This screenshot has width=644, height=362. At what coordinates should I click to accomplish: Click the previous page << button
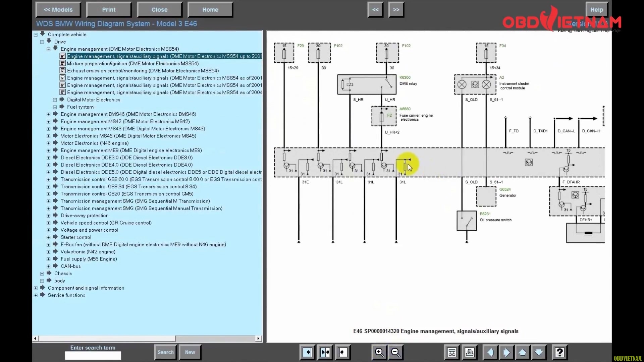coord(375,10)
